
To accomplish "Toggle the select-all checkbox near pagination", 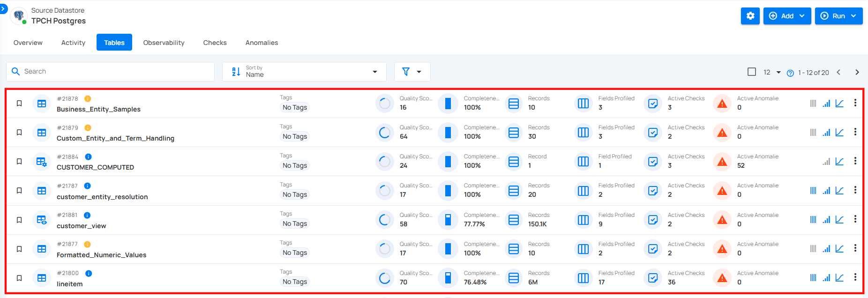I will point(752,72).
